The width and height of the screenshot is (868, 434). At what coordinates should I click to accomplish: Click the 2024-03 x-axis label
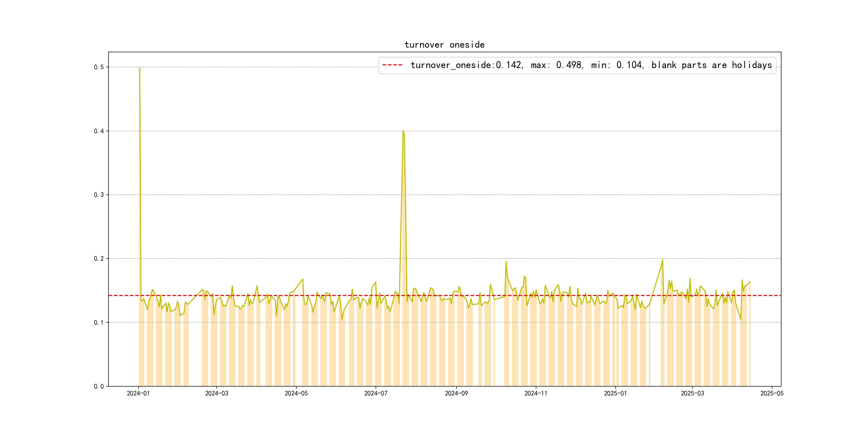(217, 393)
